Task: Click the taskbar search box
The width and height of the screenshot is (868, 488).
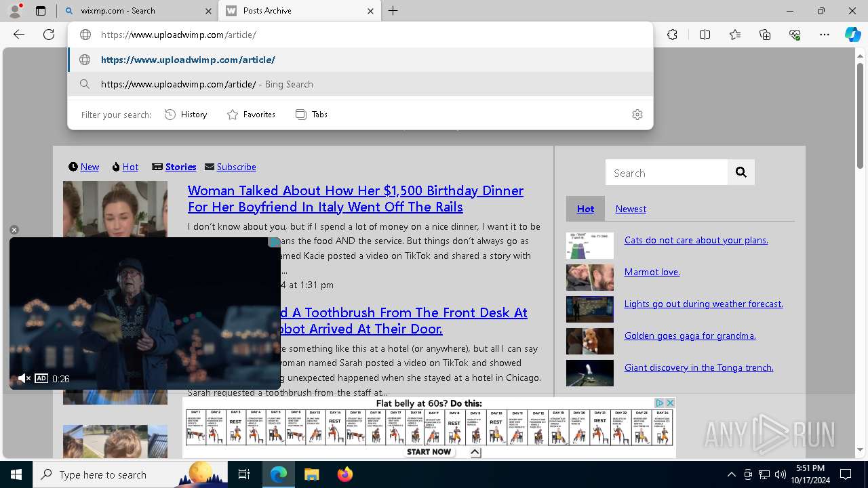Action: point(130,474)
